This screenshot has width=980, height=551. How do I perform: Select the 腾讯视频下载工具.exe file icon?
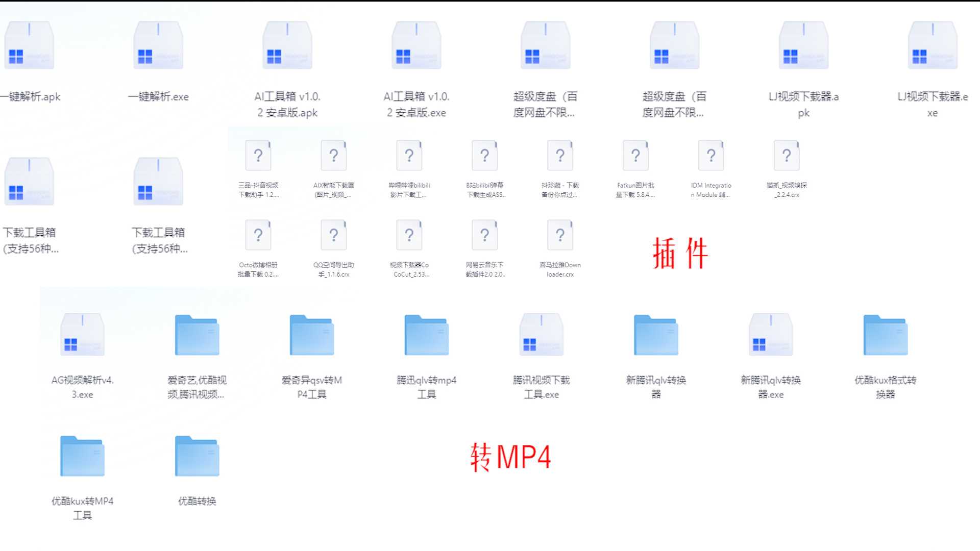[542, 335]
